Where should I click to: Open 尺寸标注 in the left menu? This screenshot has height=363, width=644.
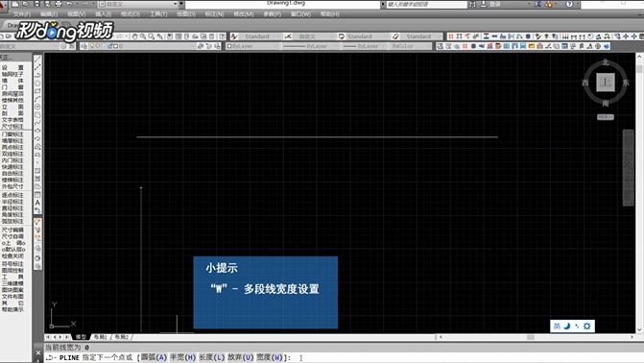pyautogui.click(x=12, y=126)
